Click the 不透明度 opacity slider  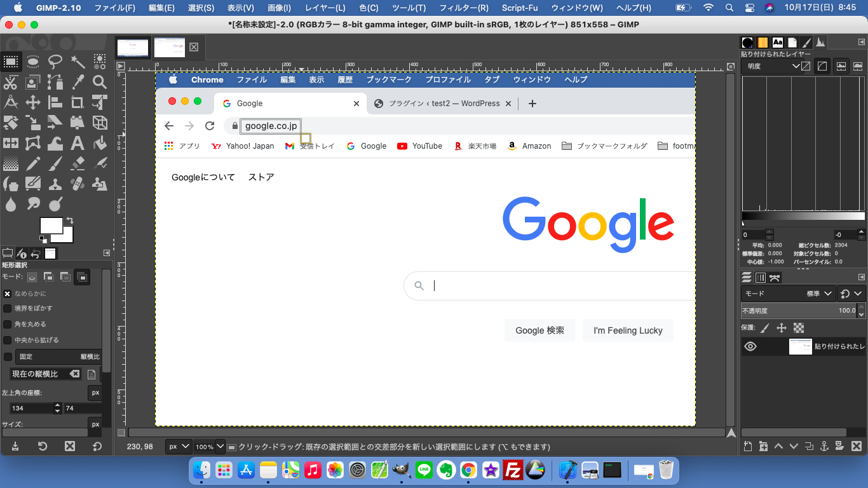(x=798, y=311)
